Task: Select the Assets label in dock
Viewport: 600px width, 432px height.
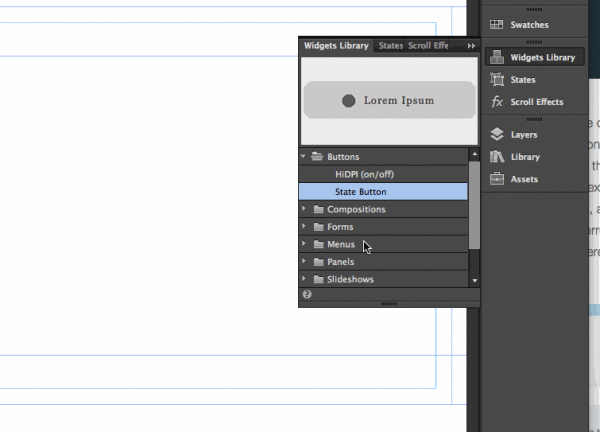Action: click(524, 179)
